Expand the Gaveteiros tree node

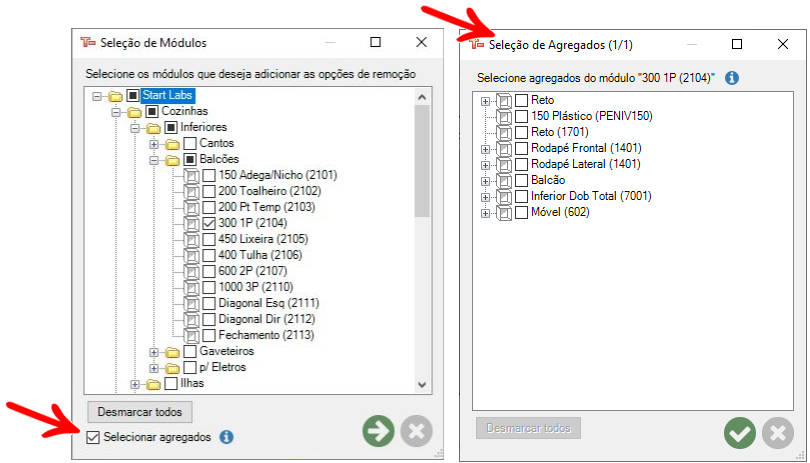tap(154, 352)
